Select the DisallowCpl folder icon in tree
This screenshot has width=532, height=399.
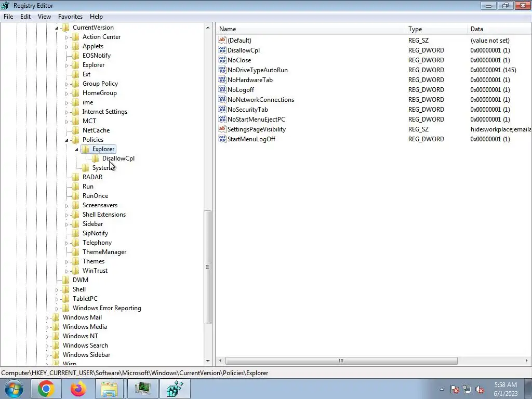(96, 158)
